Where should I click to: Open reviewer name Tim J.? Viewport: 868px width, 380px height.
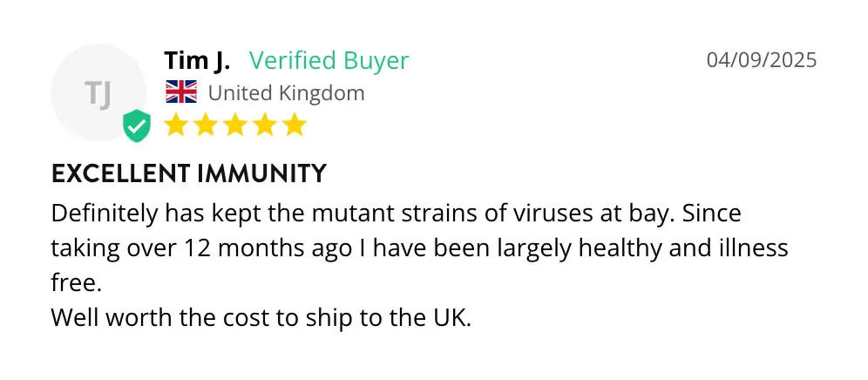tap(197, 61)
